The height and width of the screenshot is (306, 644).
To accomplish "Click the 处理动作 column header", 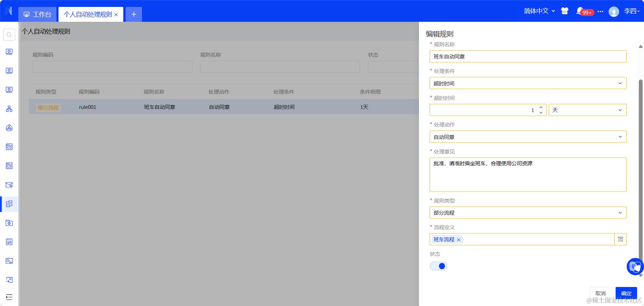I will [219, 92].
